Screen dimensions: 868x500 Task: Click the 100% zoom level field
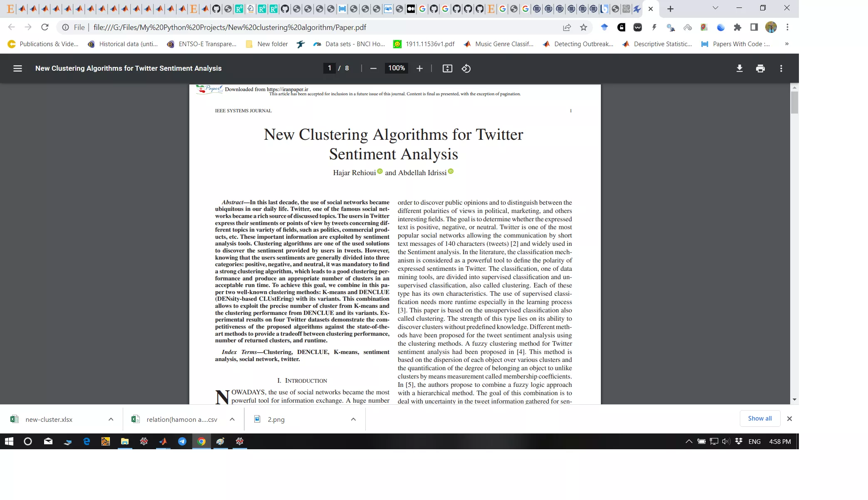[396, 68]
